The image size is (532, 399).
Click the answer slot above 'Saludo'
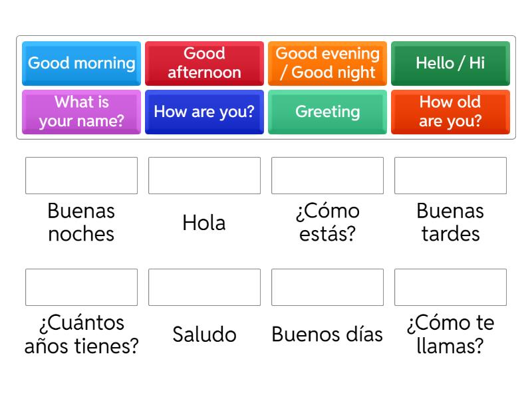tap(204, 287)
